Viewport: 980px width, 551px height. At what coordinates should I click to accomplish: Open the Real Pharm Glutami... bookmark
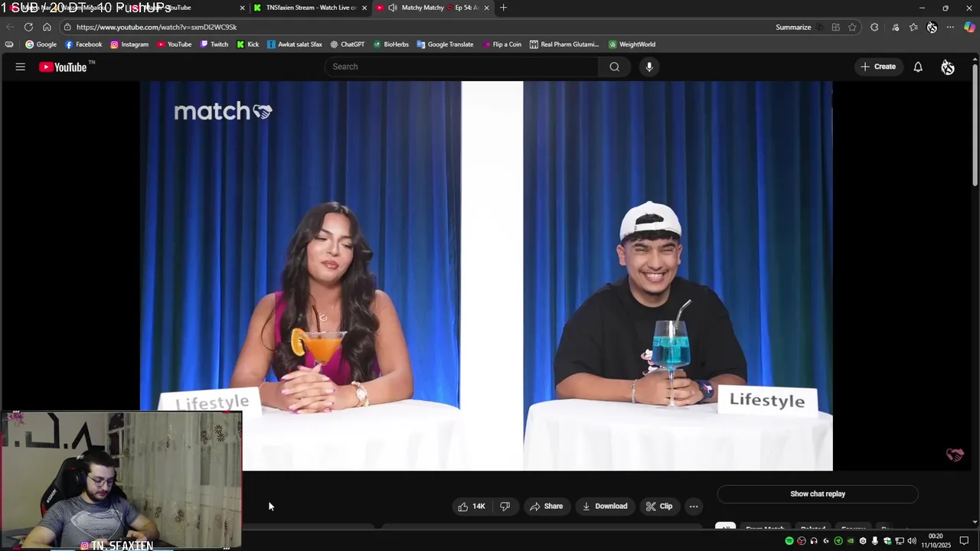coord(564,44)
